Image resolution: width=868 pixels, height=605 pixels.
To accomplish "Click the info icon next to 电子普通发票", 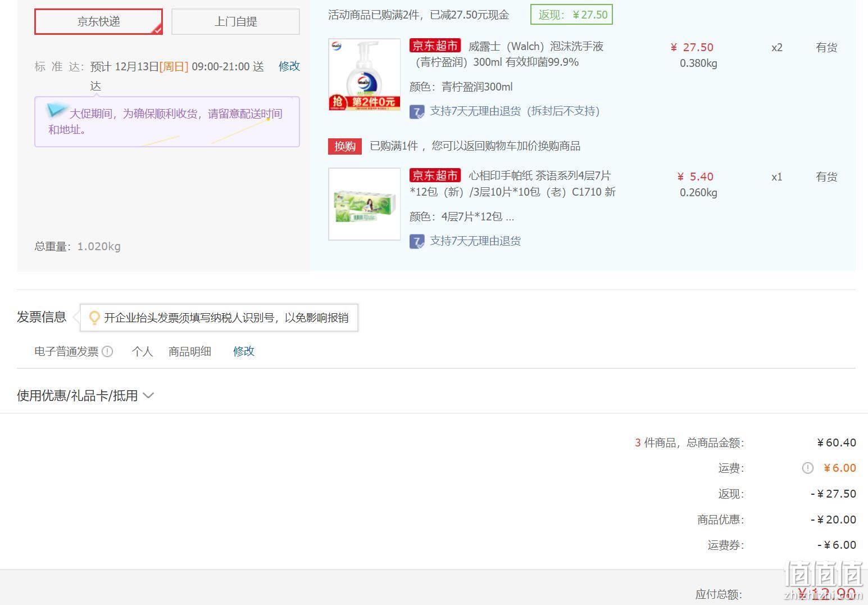I will pos(107,351).
